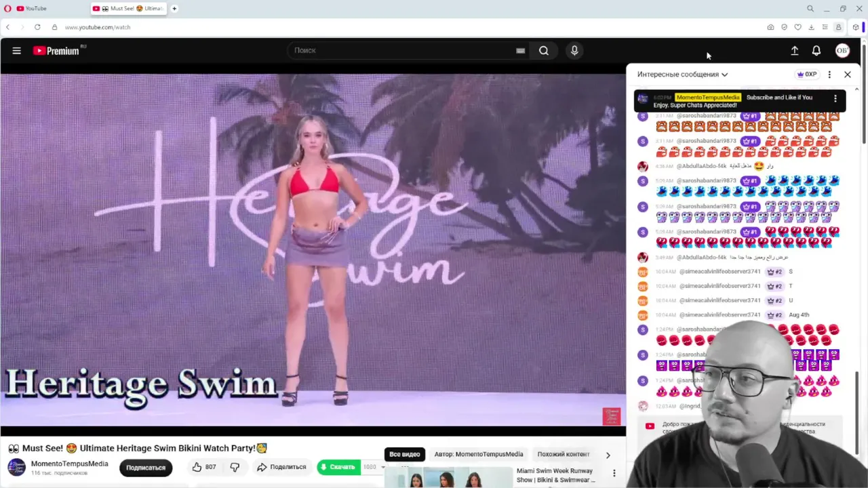Click the red channel watermark in video
The width and height of the screenshot is (868, 488).
click(x=612, y=416)
